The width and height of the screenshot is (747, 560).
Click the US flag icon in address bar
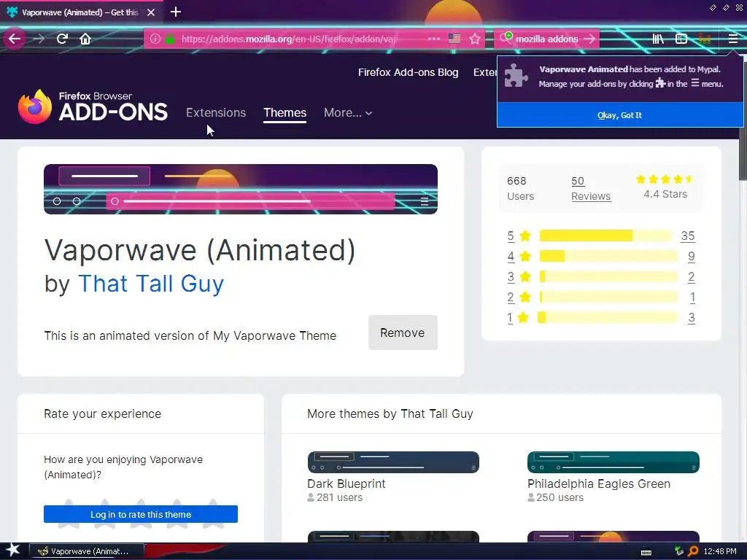[x=454, y=39]
